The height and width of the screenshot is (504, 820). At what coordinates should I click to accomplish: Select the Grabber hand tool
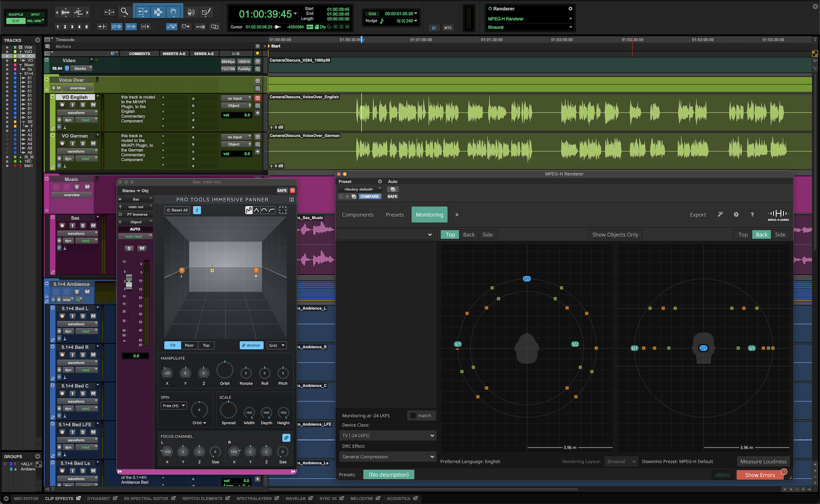pos(173,12)
